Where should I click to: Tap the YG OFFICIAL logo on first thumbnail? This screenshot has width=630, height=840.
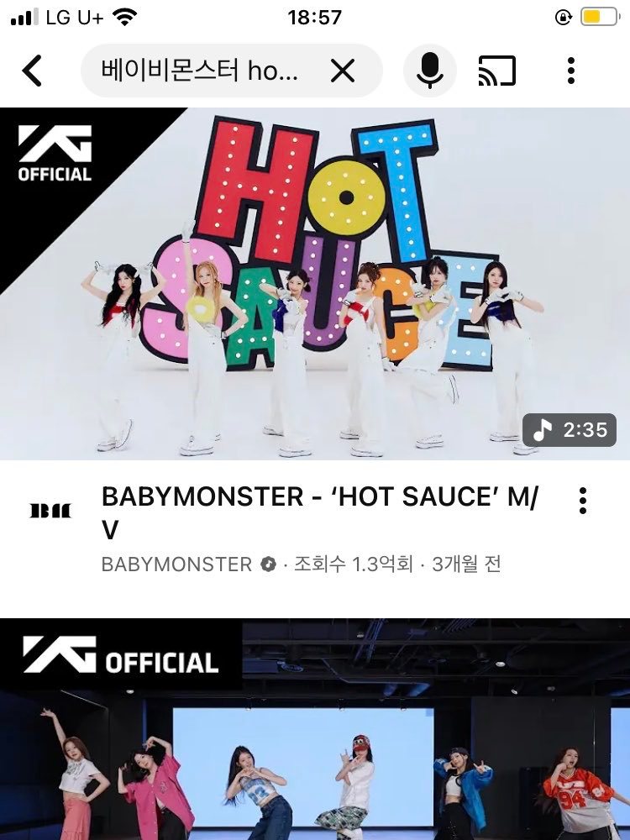[x=55, y=154]
